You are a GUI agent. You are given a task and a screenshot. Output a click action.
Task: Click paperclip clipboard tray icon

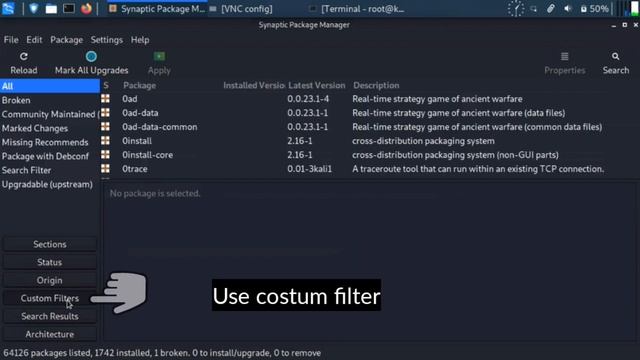pyautogui.click(x=551, y=9)
